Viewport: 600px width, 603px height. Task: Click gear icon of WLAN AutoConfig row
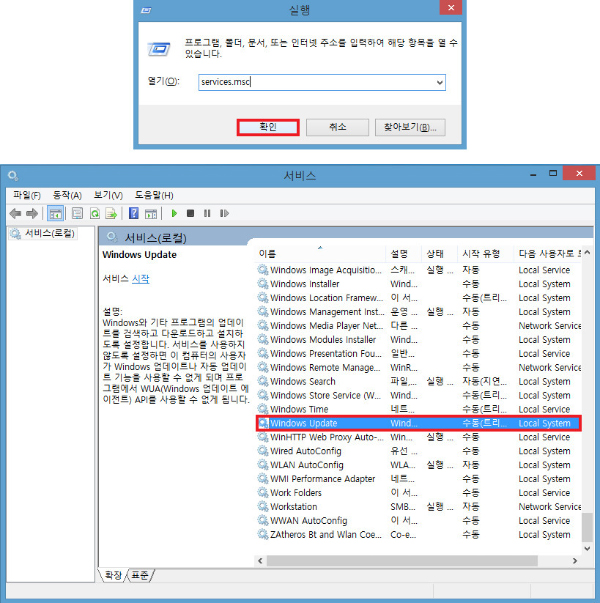[263, 465]
